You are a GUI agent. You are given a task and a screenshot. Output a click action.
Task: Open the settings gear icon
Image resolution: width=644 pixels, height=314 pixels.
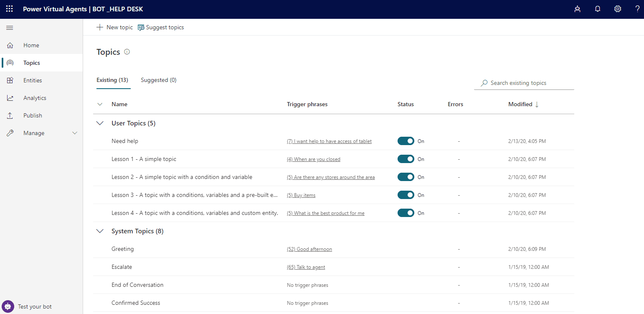click(x=618, y=9)
